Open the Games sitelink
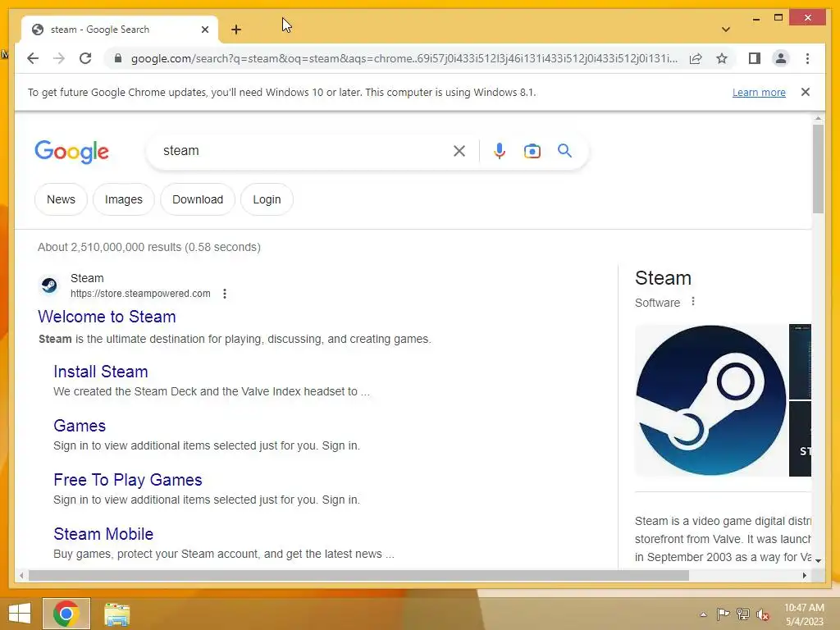The image size is (840, 630). 80,426
